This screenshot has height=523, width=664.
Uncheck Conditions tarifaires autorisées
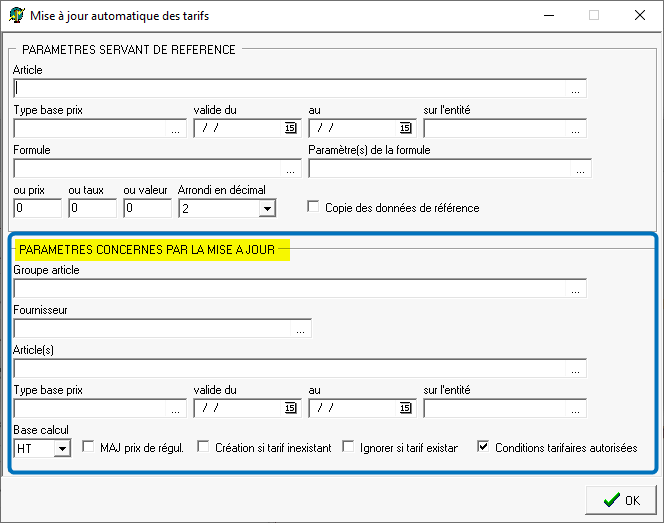pyautogui.click(x=484, y=447)
